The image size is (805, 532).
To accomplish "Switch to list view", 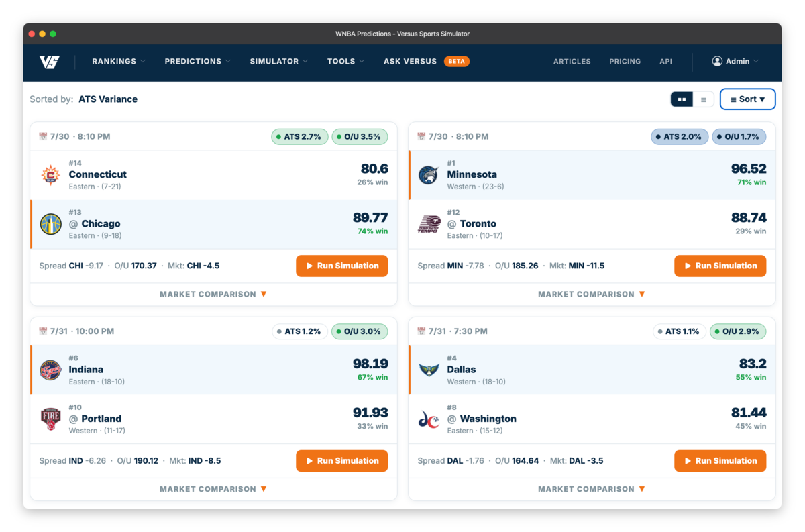I will 703,99.
